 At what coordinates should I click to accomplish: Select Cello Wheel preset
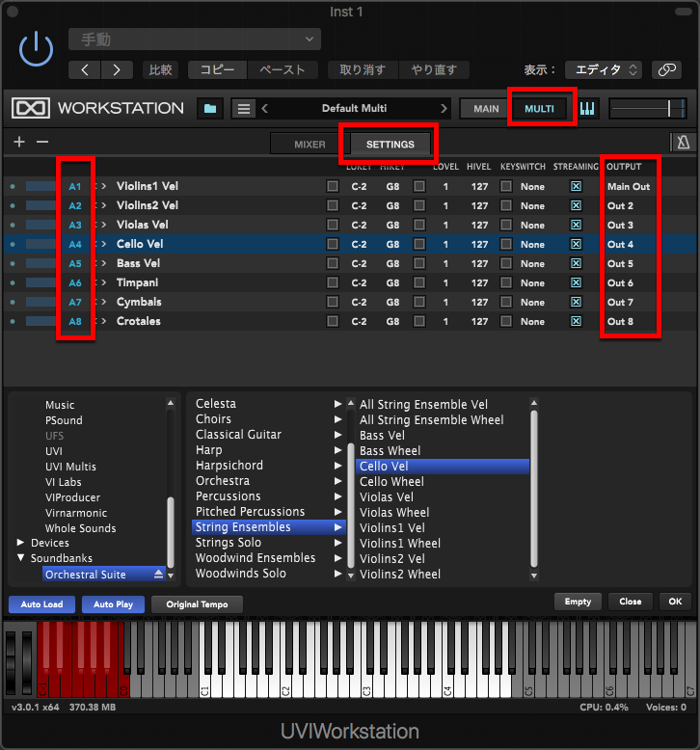pyautogui.click(x=391, y=481)
